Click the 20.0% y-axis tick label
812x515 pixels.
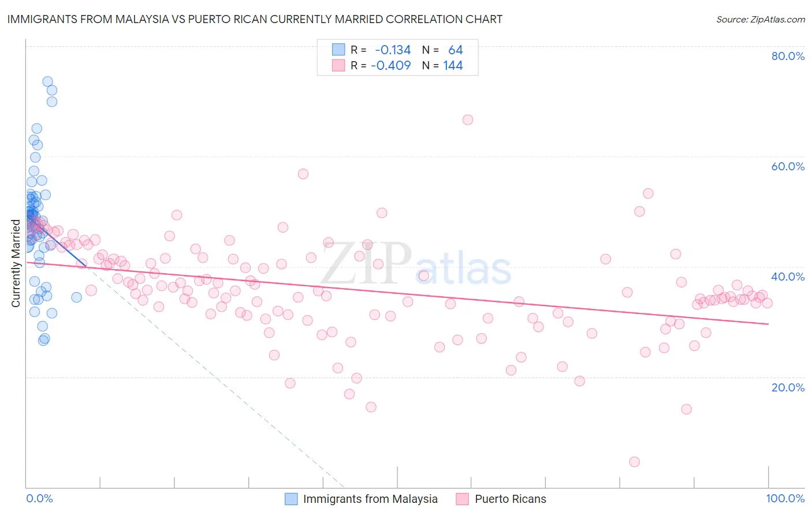coord(788,387)
